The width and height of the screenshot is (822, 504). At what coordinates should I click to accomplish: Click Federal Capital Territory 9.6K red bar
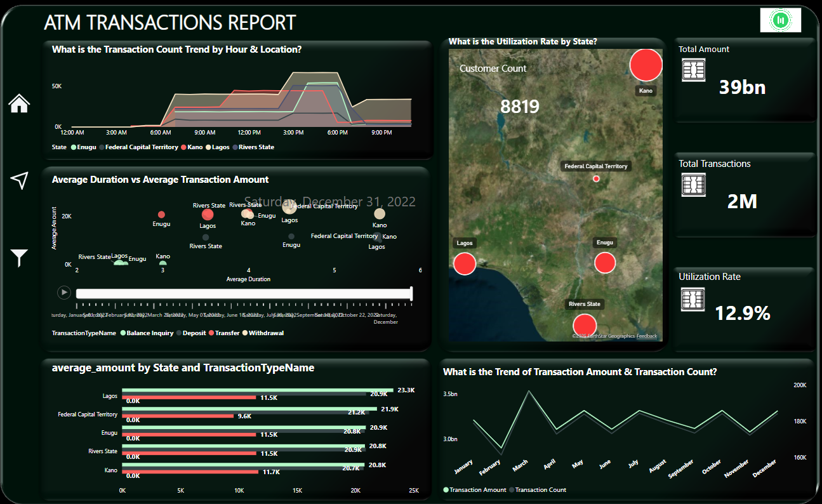click(x=178, y=416)
